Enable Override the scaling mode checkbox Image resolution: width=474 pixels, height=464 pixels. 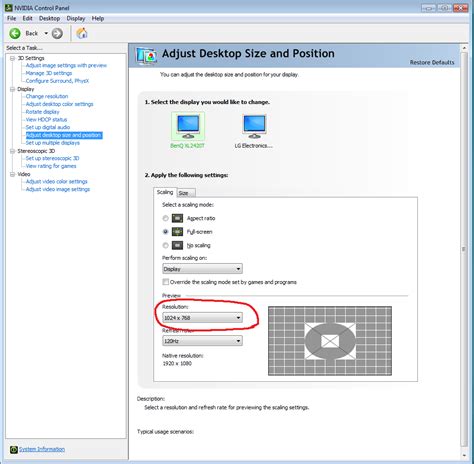(x=165, y=282)
